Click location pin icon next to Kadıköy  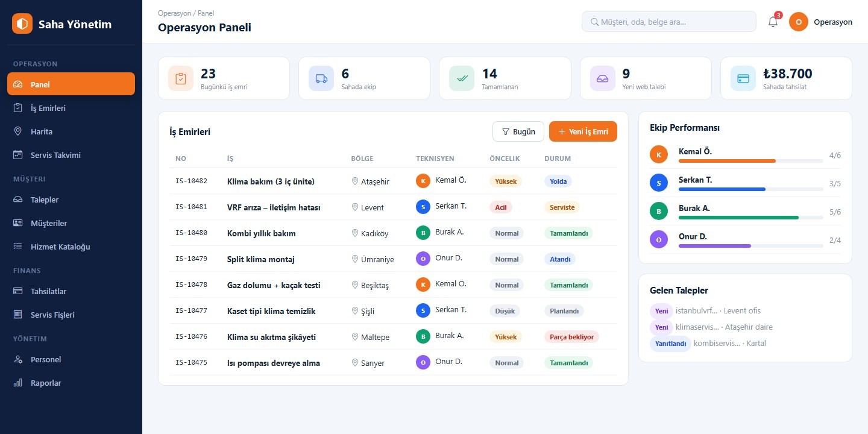click(x=355, y=233)
